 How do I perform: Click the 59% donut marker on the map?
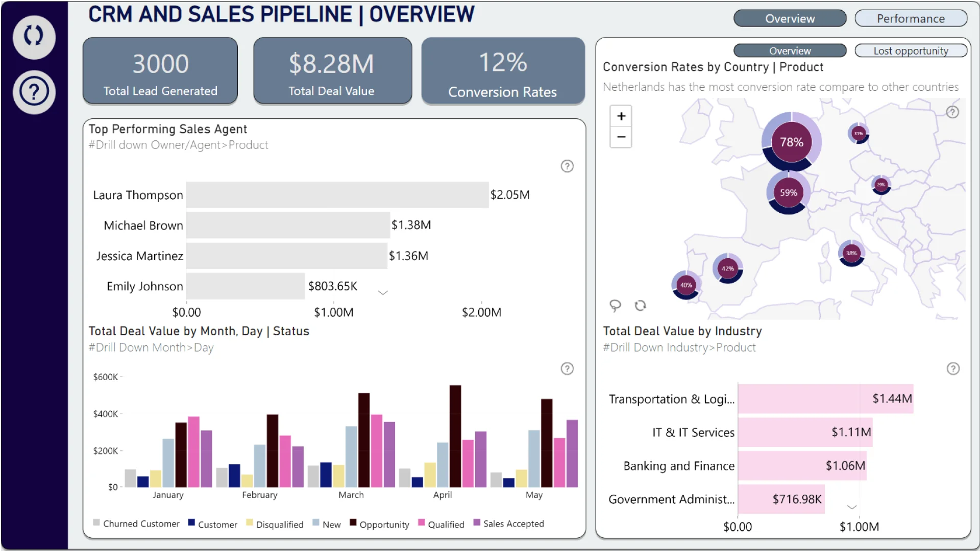pyautogui.click(x=788, y=193)
